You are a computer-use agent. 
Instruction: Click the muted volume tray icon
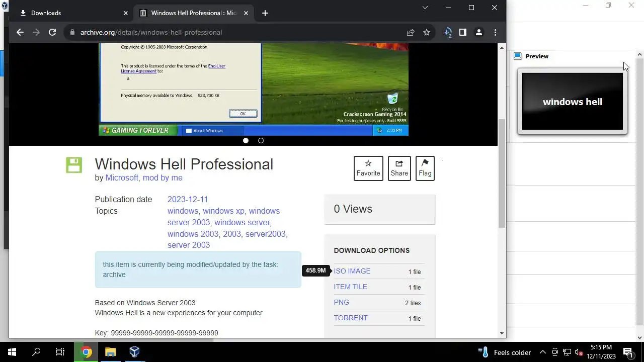[579, 352]
